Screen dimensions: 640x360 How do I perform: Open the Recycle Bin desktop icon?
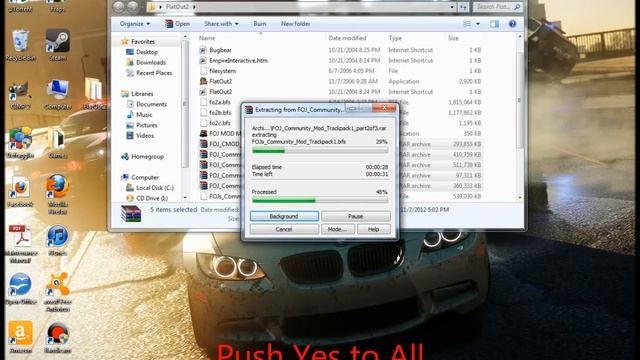(x=20, y=45)
